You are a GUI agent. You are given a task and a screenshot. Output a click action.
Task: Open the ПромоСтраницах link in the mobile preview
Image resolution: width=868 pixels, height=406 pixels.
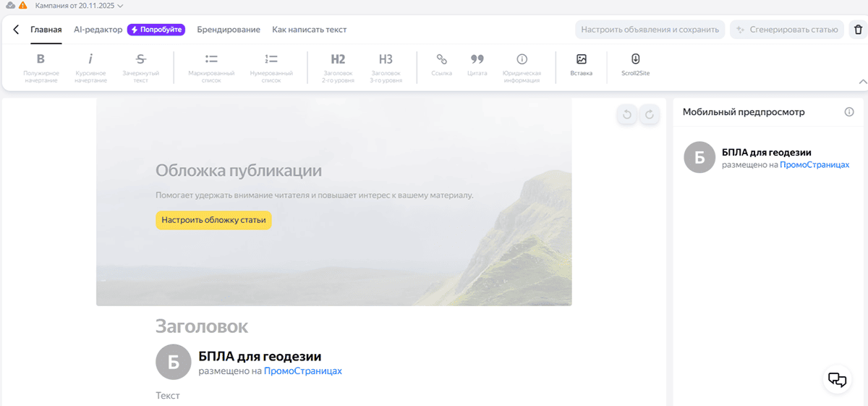point(814,165)
